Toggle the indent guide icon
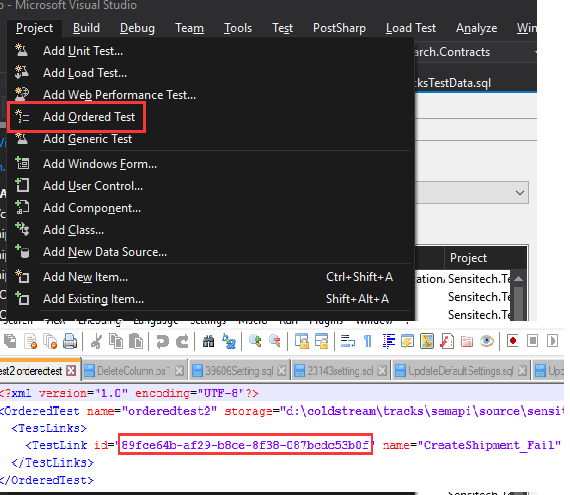This screenshot has height=495, width=570. 388,342
